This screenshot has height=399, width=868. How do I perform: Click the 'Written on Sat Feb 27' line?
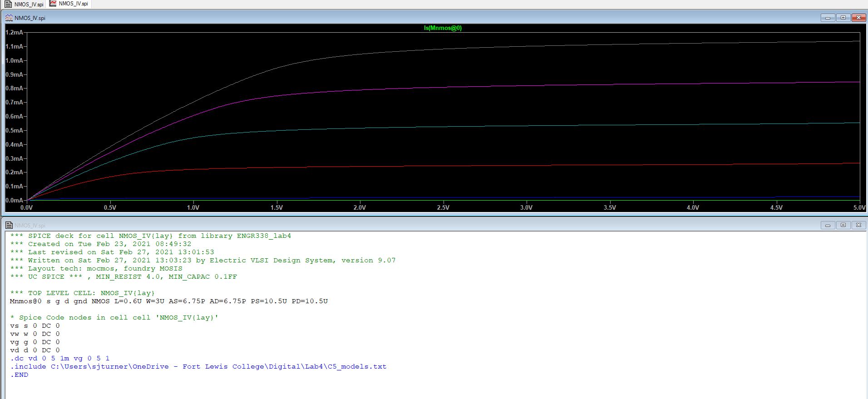(202, 261)
